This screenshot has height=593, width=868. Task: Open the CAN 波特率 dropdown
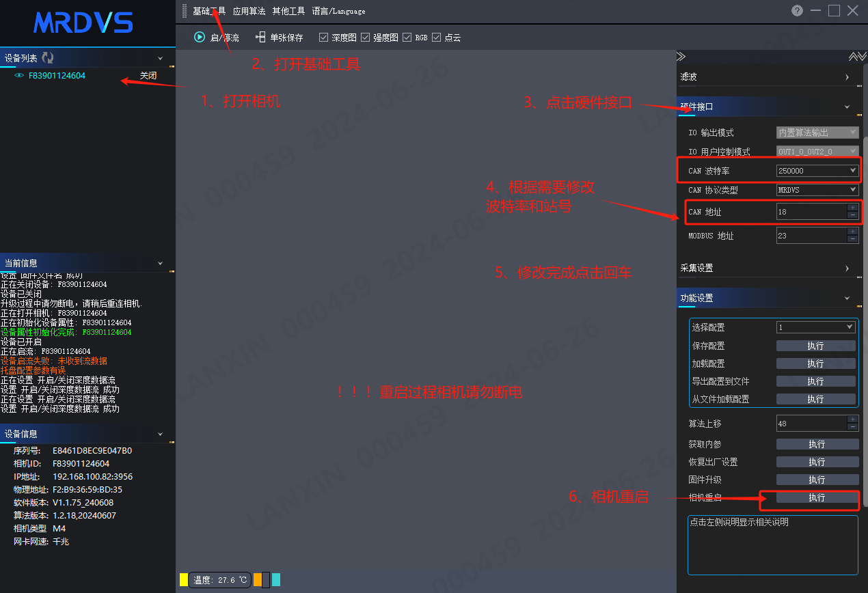817,170
